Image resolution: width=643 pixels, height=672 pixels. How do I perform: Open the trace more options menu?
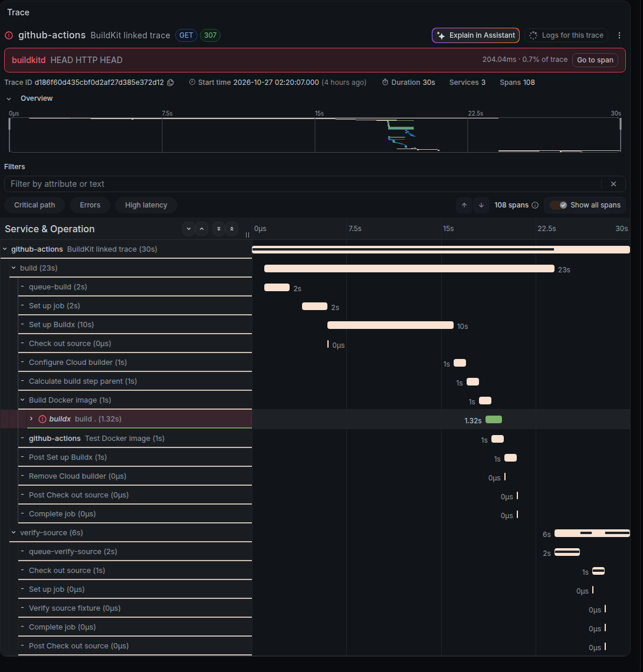coord(619,35)
